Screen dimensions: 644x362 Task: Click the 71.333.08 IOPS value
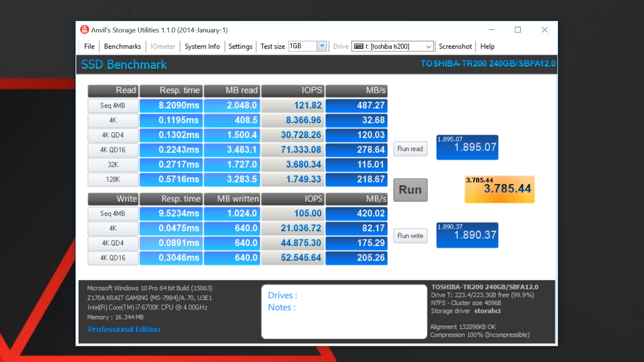293,150
